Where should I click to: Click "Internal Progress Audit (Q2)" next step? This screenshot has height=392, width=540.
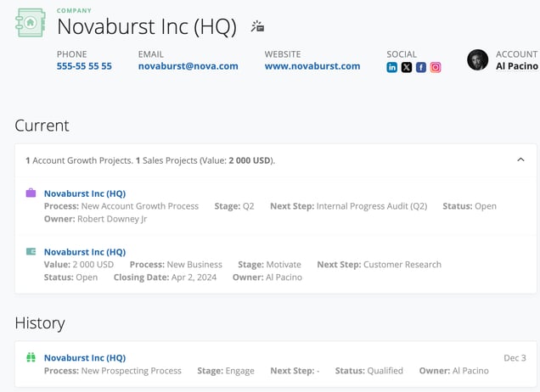[x=372, y=206]
